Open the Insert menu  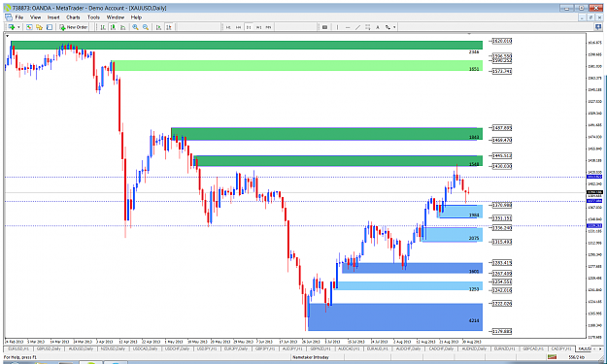pyautogui.click(x=53, y=17)
